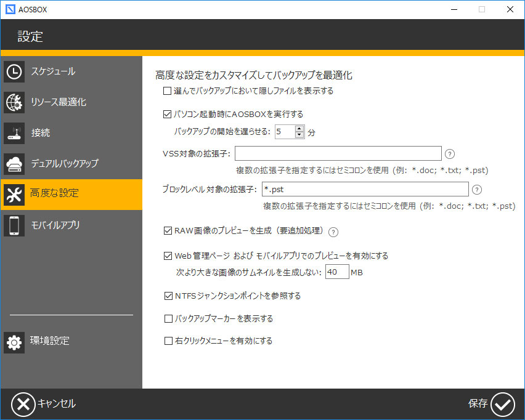
Task: Enable バックアップマーカーを表示する checkbox
Action: click(168, 318)
